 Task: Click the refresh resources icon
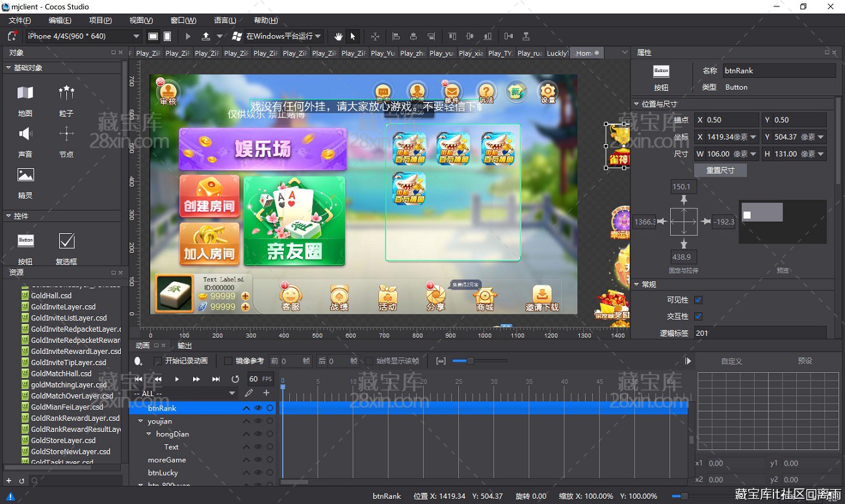(x=21, y=481)
